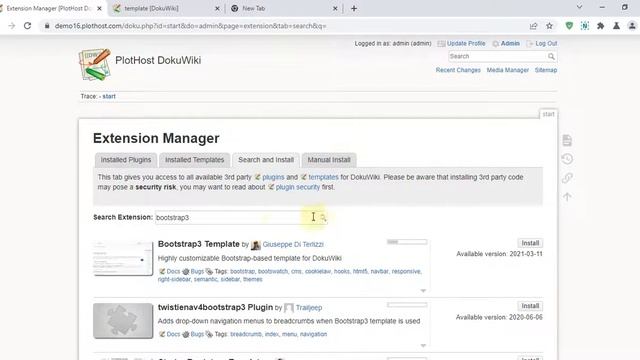
Task: Click the site padlock icon
Action: (47, 26)
